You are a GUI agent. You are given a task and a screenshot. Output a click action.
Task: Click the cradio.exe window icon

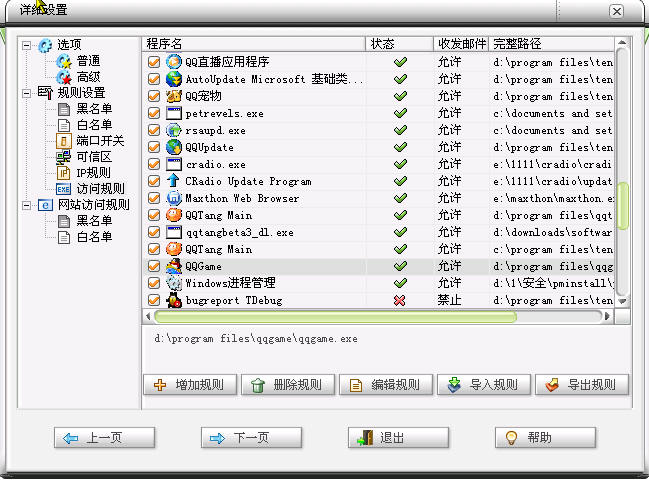[x=174, y=164]
